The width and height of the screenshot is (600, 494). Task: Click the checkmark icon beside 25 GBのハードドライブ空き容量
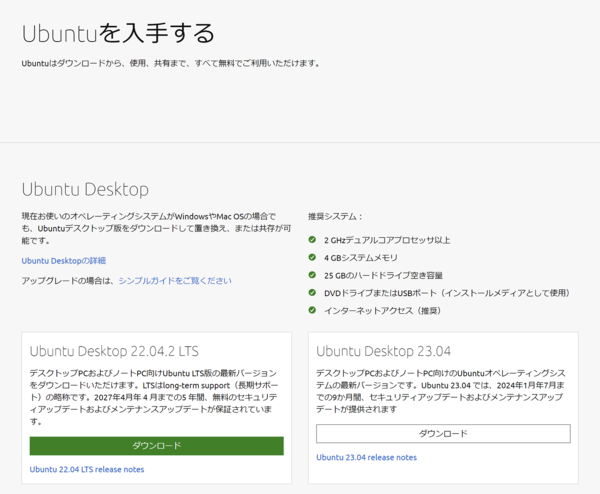(312, 275)
